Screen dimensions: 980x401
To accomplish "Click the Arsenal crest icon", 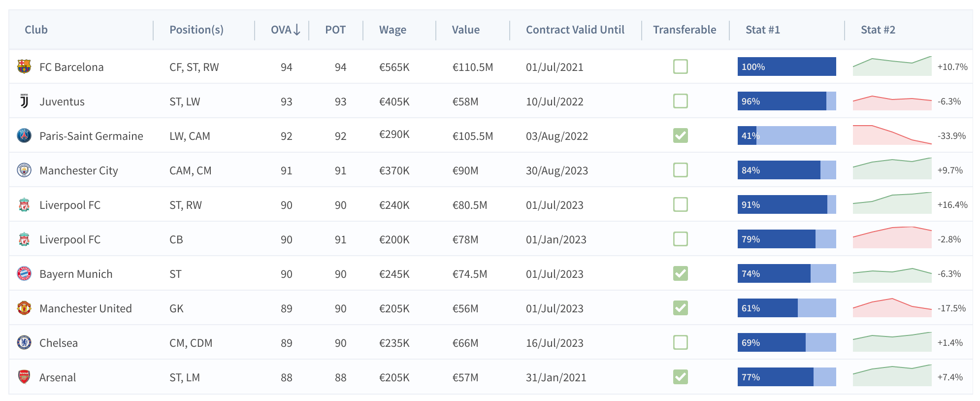I will [x=24, y=377].
